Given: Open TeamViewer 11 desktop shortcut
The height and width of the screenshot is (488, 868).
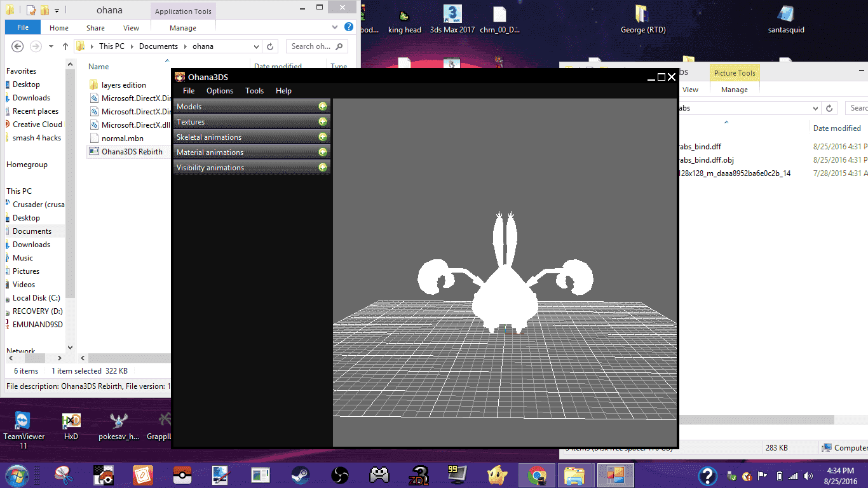Looking at the screenshot, I should (x=24, y=430).
